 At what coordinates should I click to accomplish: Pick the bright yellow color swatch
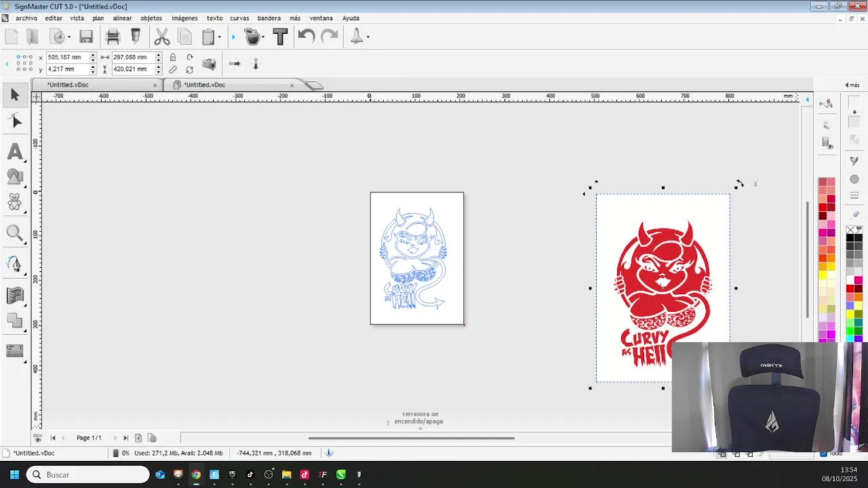(x=823, y=275)
